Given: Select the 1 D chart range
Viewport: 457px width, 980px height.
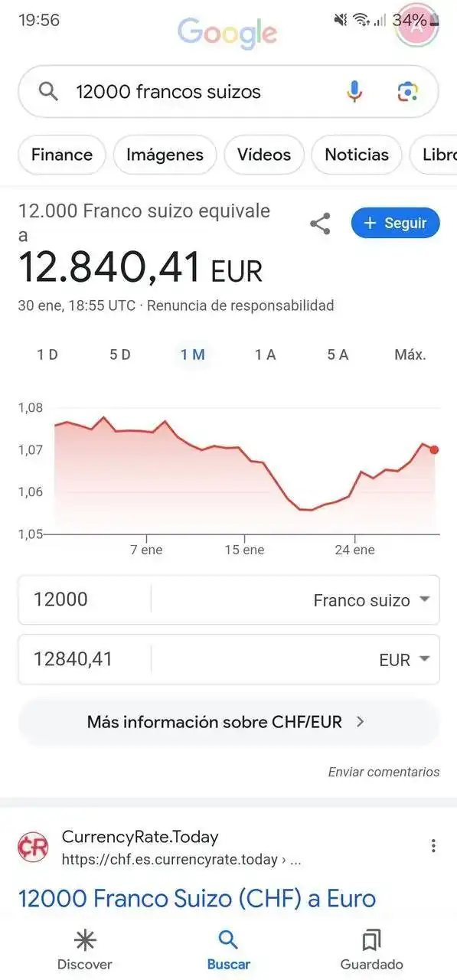Looking at the screenshot, I should tap(47, 354).
